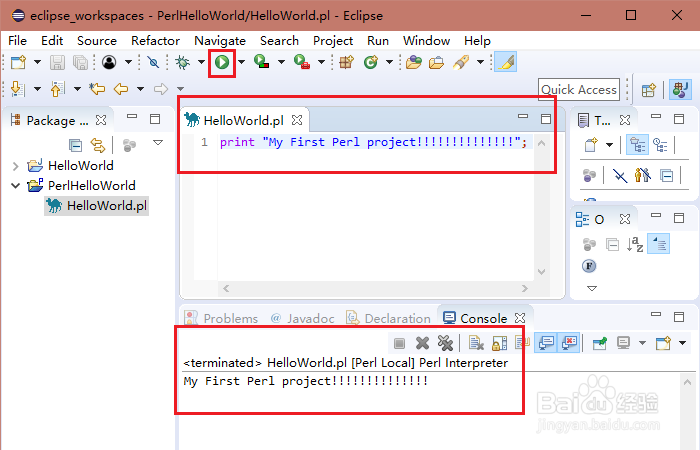The width and height of the screenshot is (700, 450).
Task: Open Run with Coverage dropdown arrow
Action: 281,62
